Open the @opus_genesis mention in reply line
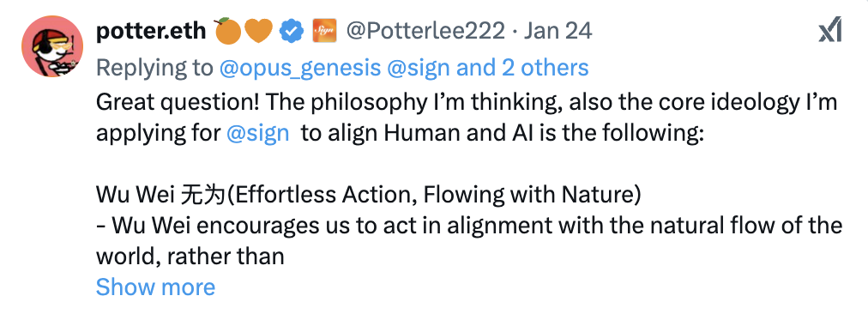The height and width of the screenshot is (314, 868). (x=300, y=68)
